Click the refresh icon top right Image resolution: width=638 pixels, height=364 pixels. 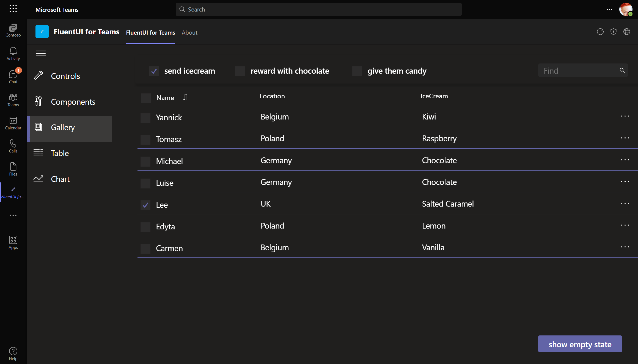pyautogui.click(x=600, y=32)
